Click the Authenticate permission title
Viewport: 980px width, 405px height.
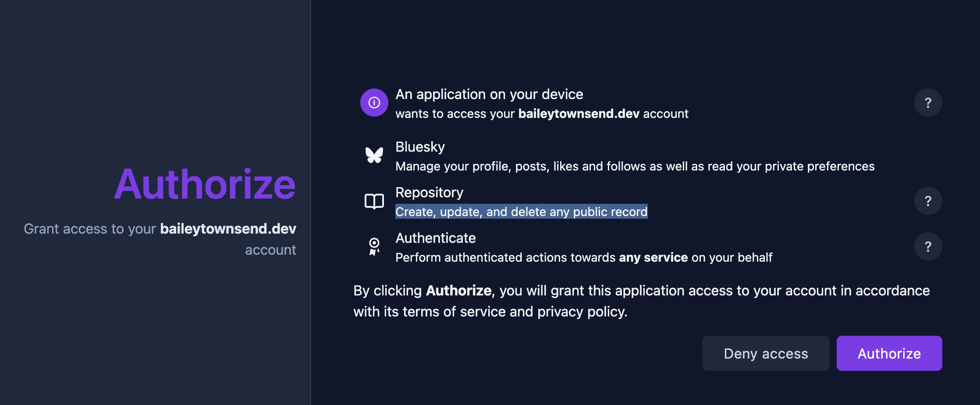click(435, 238)
